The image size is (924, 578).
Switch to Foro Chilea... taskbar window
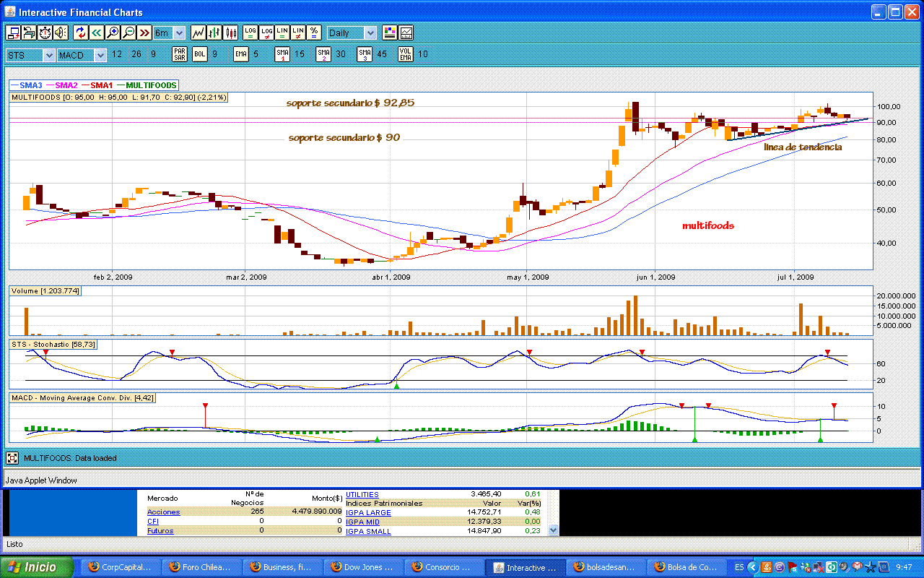coord(199,567)
